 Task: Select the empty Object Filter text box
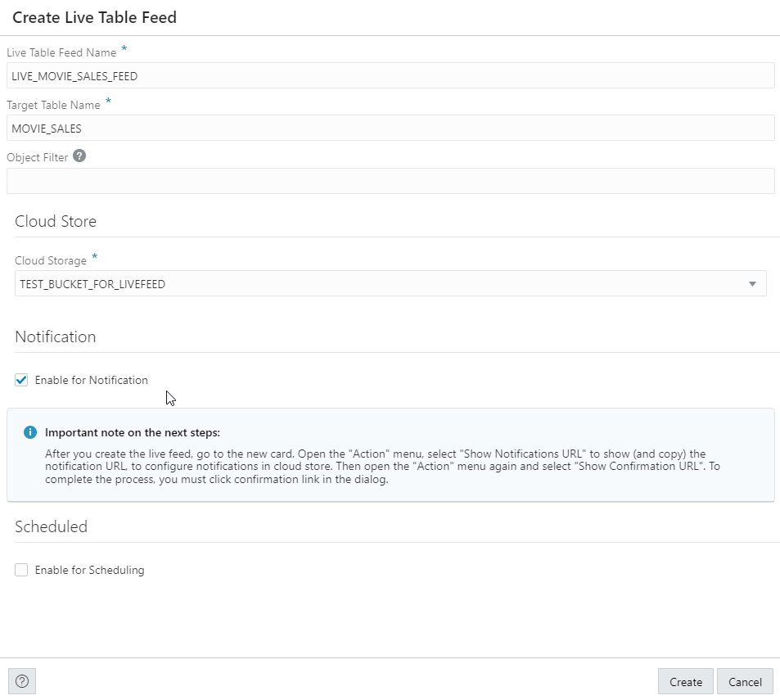[390, 181]
